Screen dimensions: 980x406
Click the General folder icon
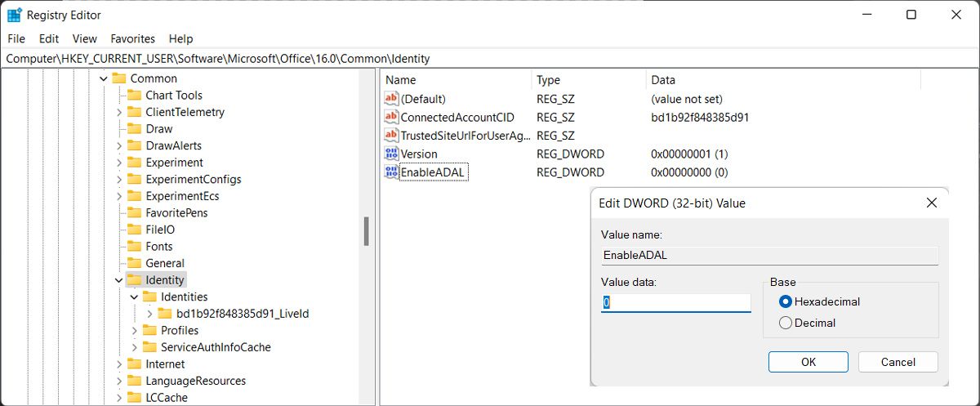135,263
